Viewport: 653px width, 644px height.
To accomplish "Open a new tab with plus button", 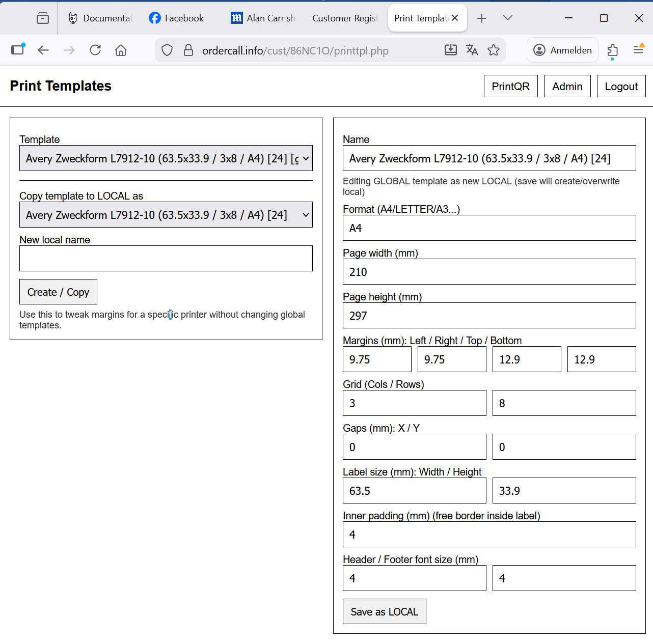I will (x=481, y=18).
